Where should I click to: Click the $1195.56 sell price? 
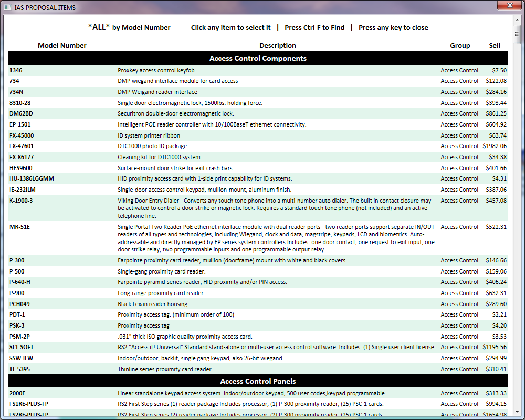(495, 348)
